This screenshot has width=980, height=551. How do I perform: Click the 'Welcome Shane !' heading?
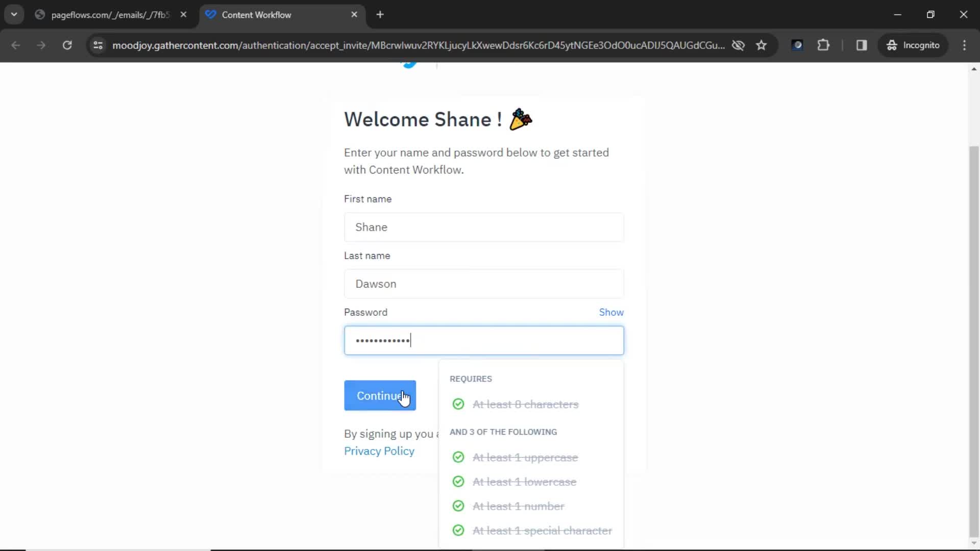423,119
